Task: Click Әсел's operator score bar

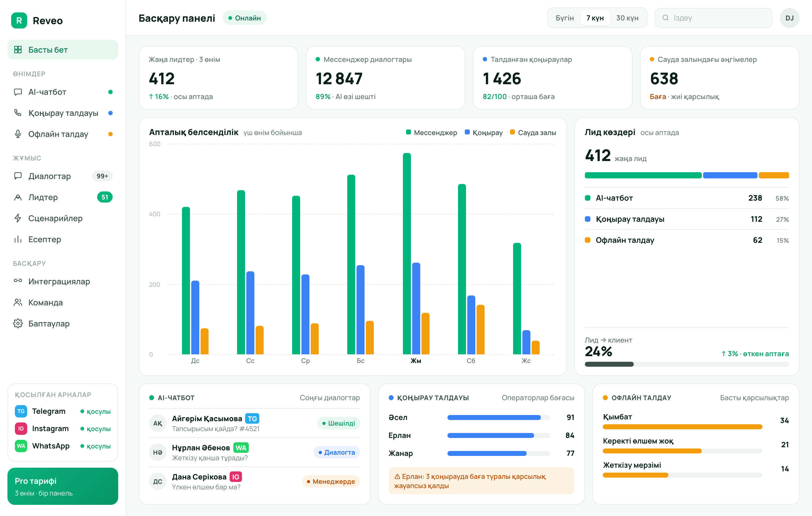Action: 499,418
